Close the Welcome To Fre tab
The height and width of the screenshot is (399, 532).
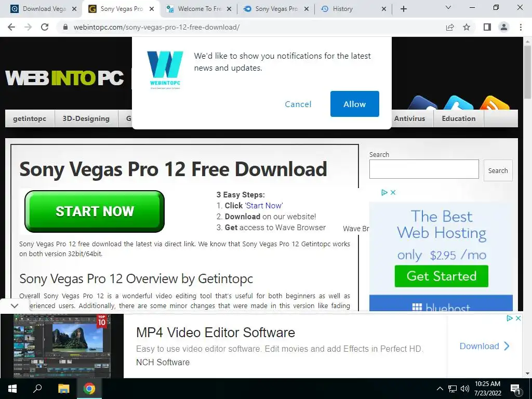(229, 9)
